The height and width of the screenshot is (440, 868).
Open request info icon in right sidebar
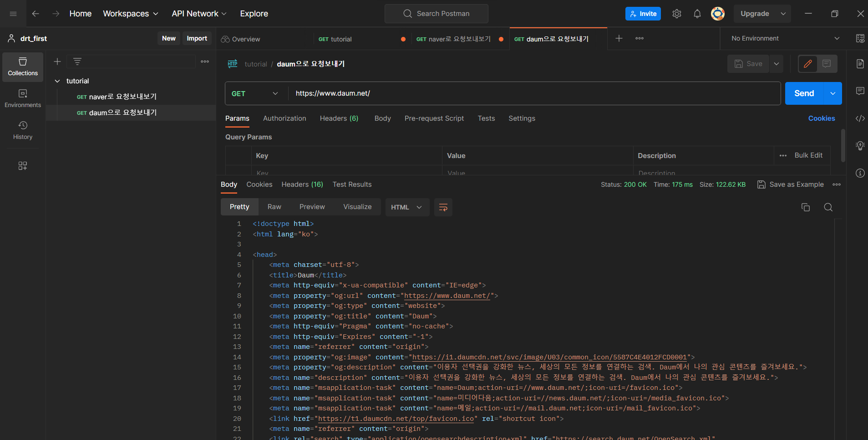[860, 173]
